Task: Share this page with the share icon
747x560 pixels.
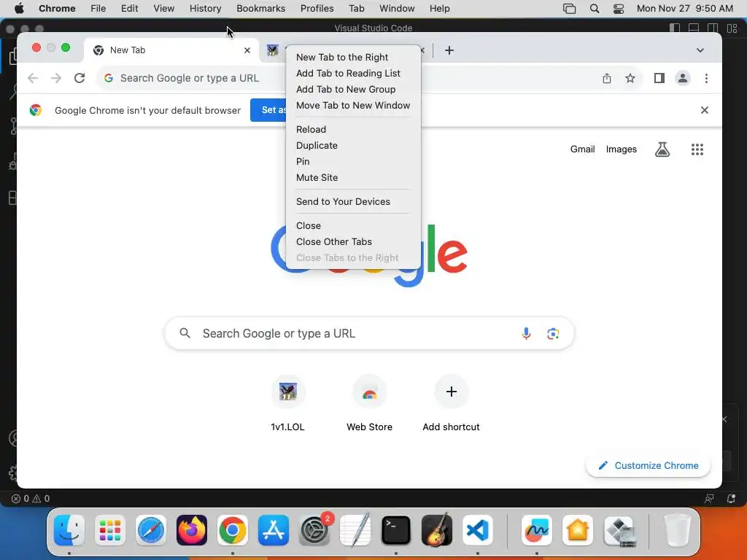Action: tap(606, 78)
